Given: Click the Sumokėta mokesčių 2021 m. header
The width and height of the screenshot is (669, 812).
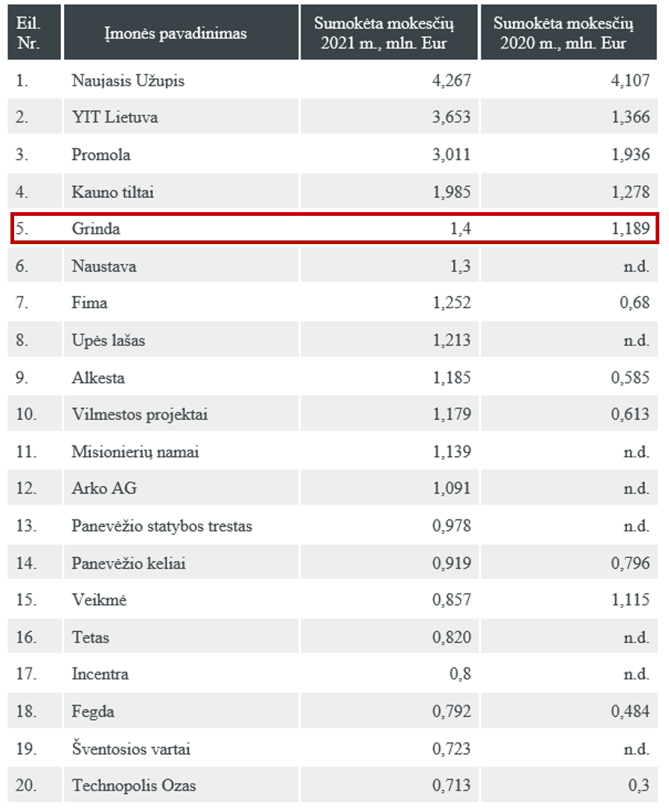Looking at the screenshot, I should (384, 33).
